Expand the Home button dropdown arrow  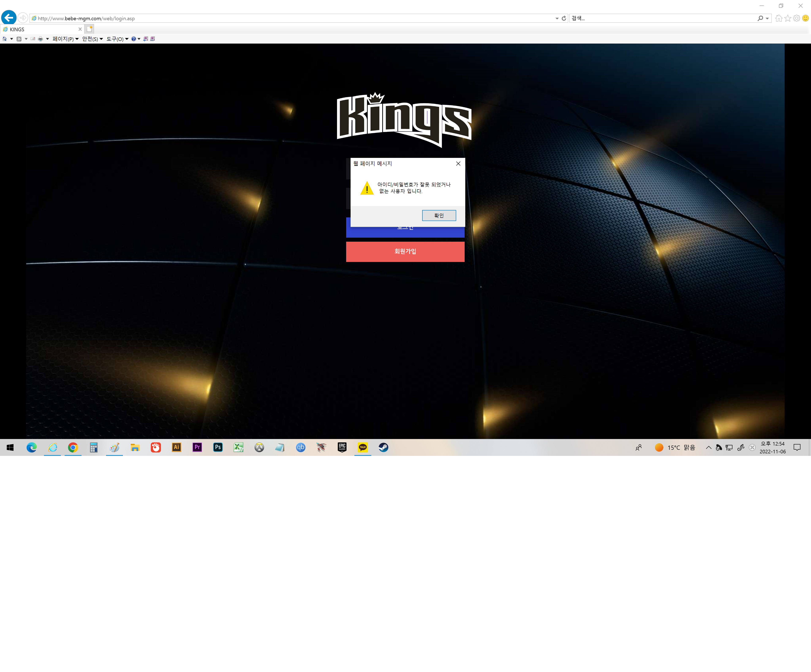pos(12,39)
